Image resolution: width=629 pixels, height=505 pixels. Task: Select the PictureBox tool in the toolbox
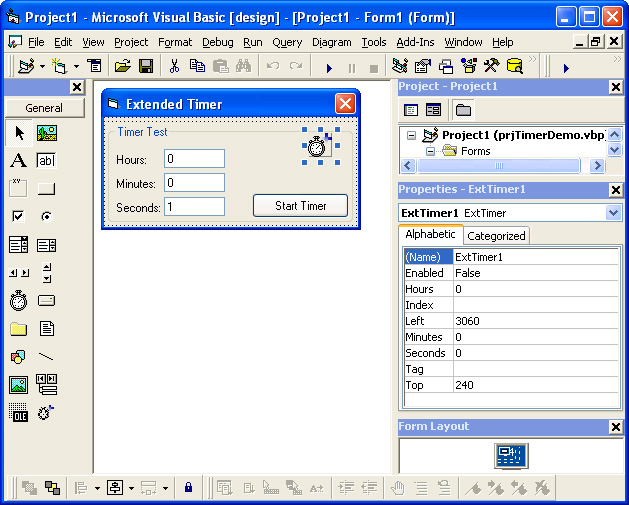coord(46,133)
